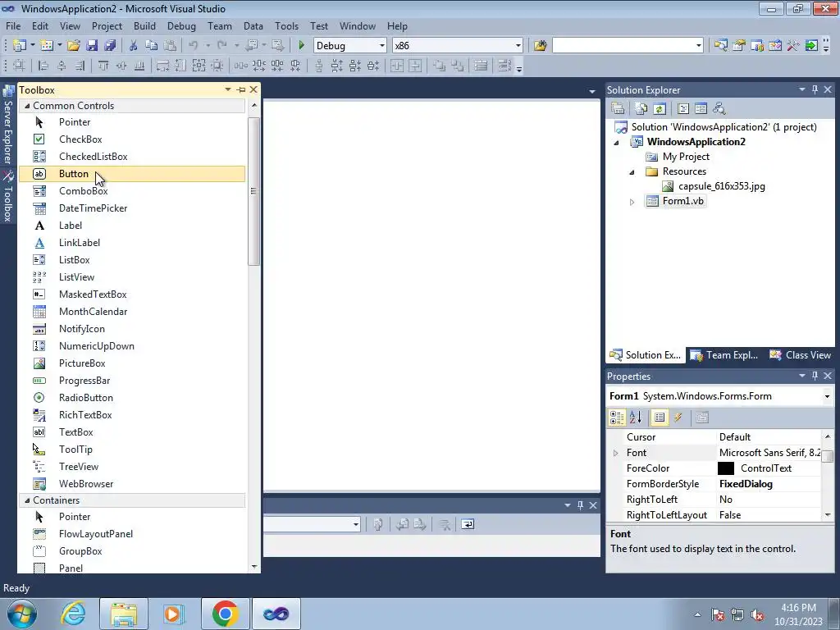Click View Designer icon in Solution Explorer
The height and width of the screenshot is (630, 840).
701,109
